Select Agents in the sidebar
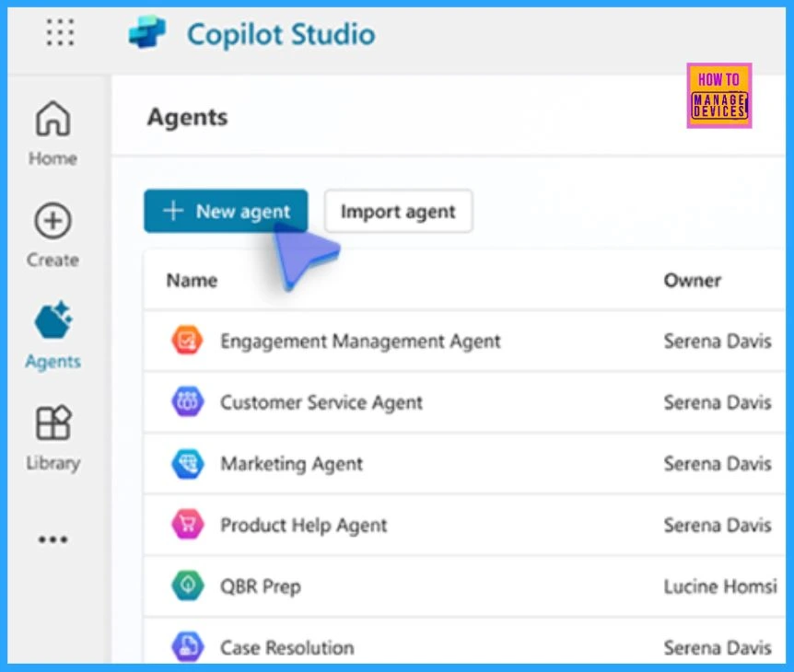Viewport: 794px width, 672px height. (53, 335)
